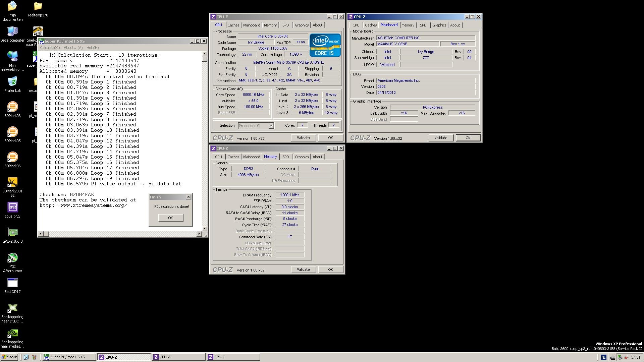Open 3DMark2001 SE desktop icon
The height and width of the screenshot is (362, 644).
point(12,183)
